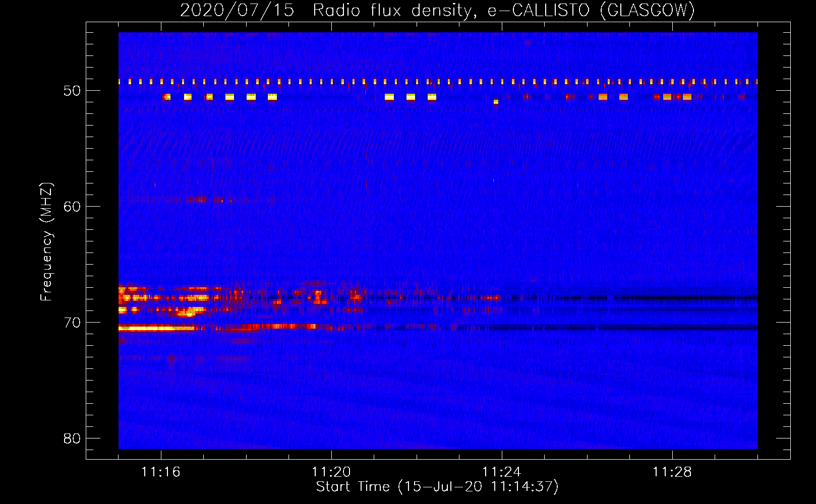This screenshot has height=504, width=816.
Task: Click the plot title 'Radio flux density, e-CALLISTO (GLASGOW)'
Action: [504, 10]
